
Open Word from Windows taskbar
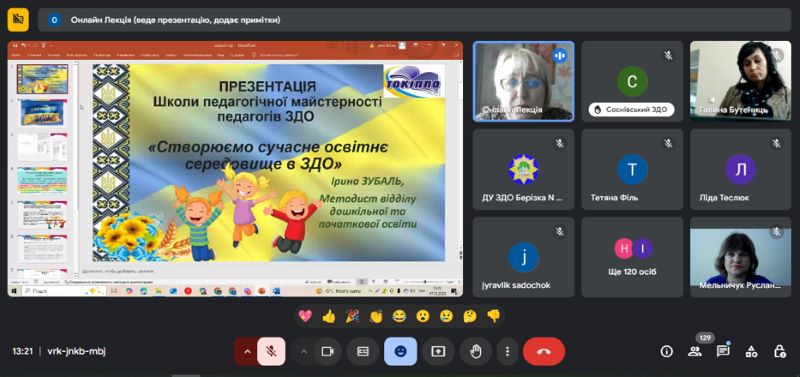(277, 291)
